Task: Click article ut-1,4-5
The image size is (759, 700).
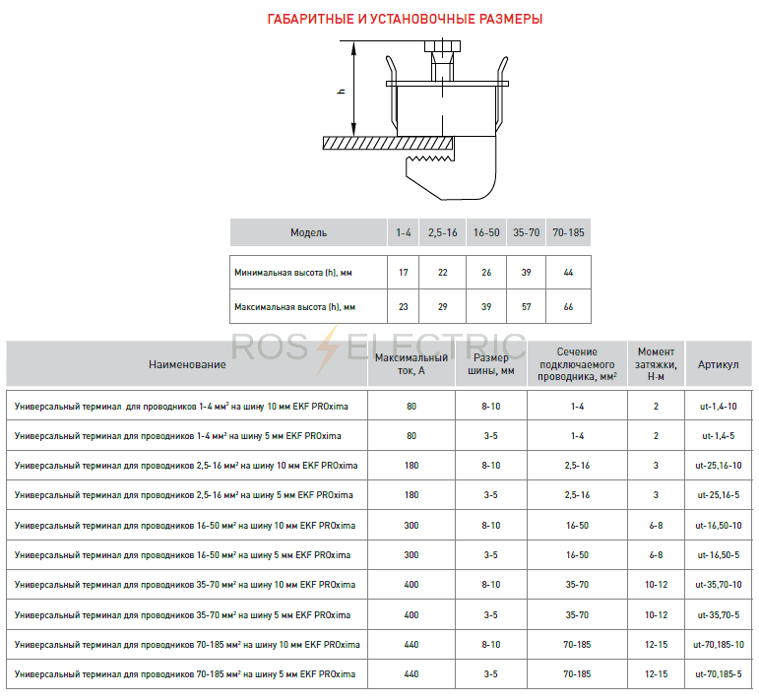Action: pos(719,436)
